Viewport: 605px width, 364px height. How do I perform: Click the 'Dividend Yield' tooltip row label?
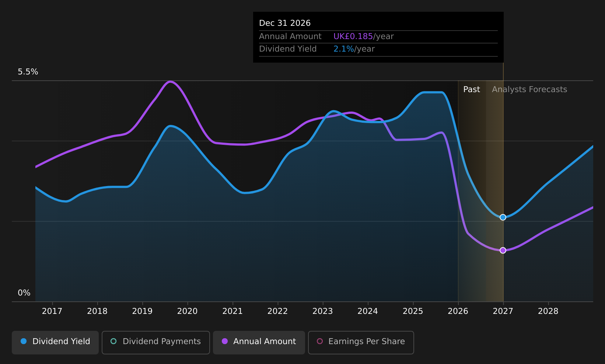tap(288, 49)
